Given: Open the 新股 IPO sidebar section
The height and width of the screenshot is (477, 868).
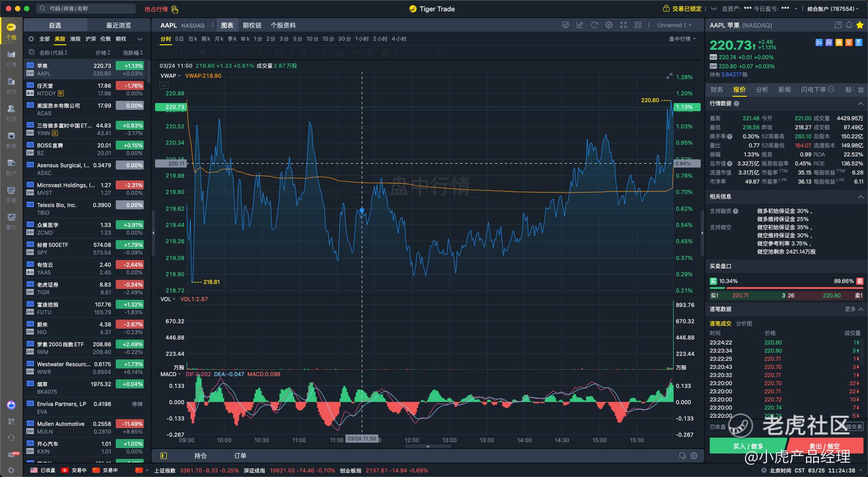Looking at the screenshot, I should (11, 140).
